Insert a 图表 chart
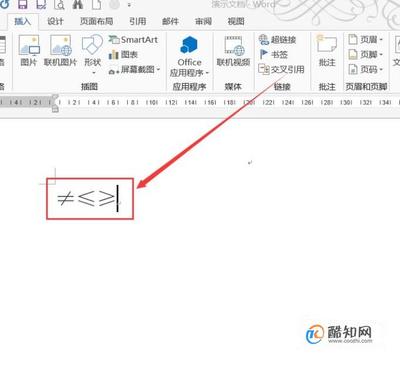The width and height of the screenshot is (400, 366). [x=123, y=55]
